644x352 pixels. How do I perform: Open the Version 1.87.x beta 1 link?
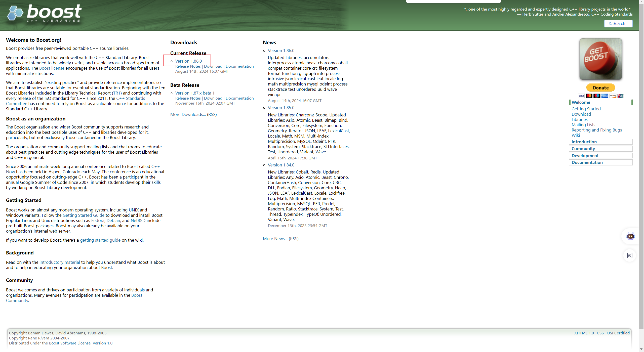pyautogui.click(x=195, y=93)
